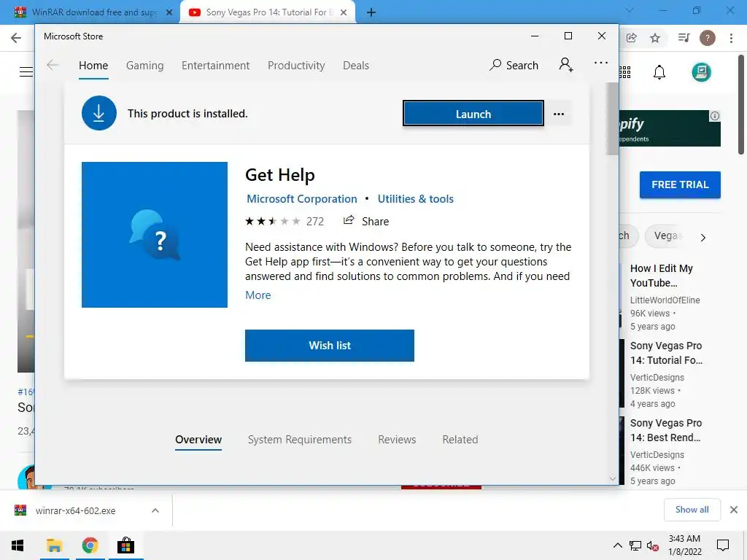Open YouTube notifications bell
747x560 pixels.
pyautogui.click(x=659, y=72)
